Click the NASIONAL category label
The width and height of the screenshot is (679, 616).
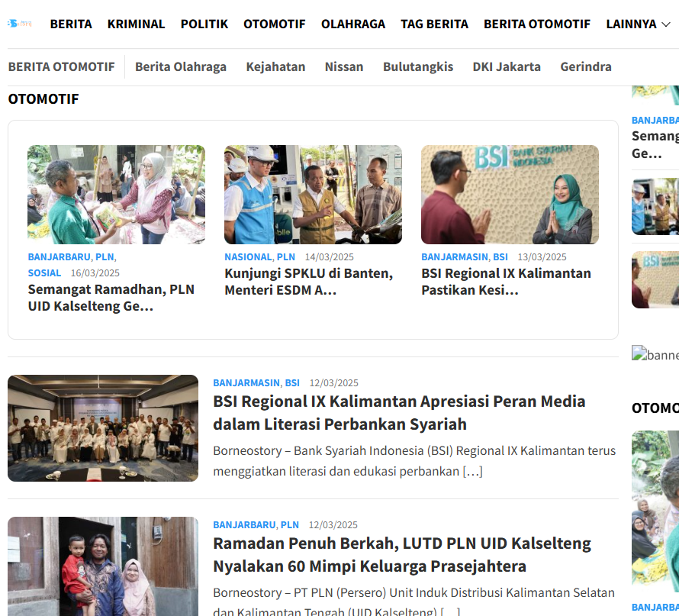tap(248, 257)
